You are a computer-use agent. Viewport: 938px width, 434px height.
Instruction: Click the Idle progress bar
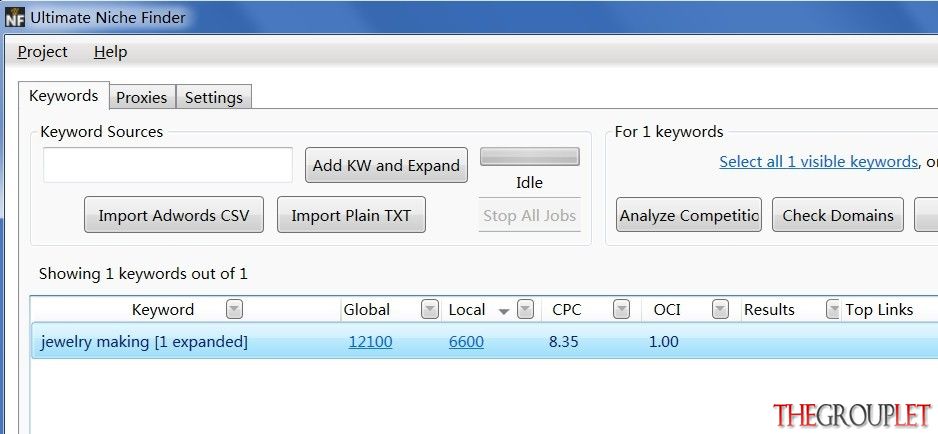coord(529,157)
